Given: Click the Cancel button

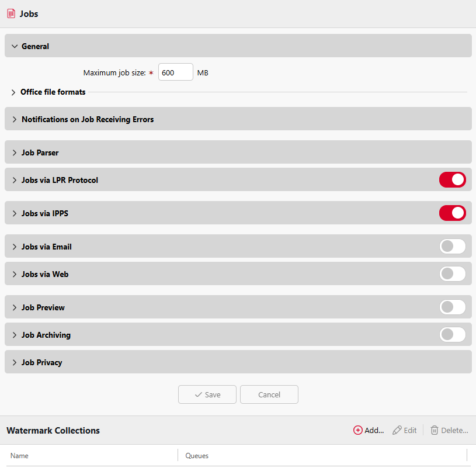Looking at the screenshot, I should click(269, 394).
